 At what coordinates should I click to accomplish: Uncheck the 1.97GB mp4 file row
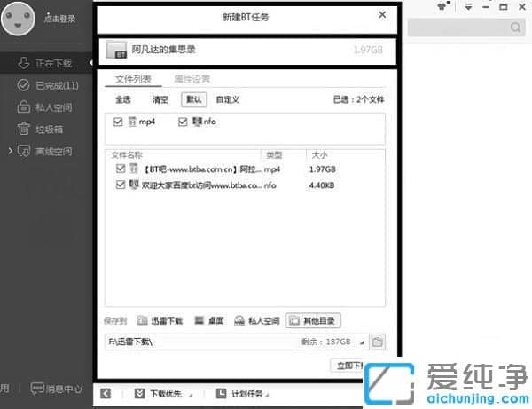click(121, 169)
